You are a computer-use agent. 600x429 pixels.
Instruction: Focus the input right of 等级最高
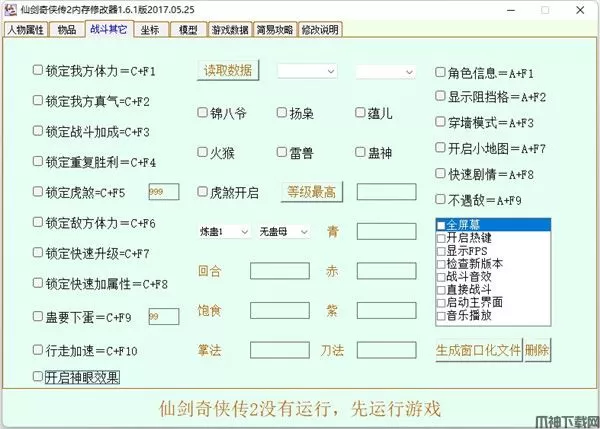pyautogui.click(x=386, y=192)
